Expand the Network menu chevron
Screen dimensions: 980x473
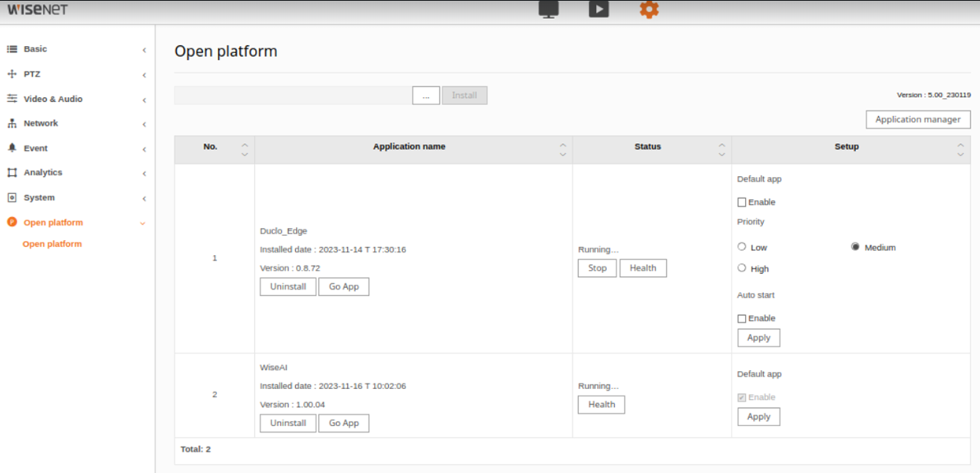pyautogui.click(x=144, y=124)
